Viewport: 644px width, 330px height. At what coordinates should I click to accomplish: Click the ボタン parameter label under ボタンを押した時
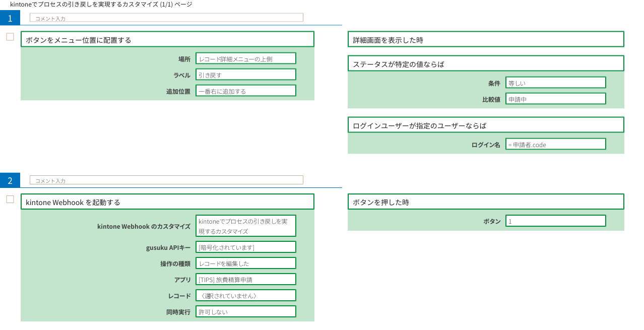pyautogui.click(x=492, y=221)
